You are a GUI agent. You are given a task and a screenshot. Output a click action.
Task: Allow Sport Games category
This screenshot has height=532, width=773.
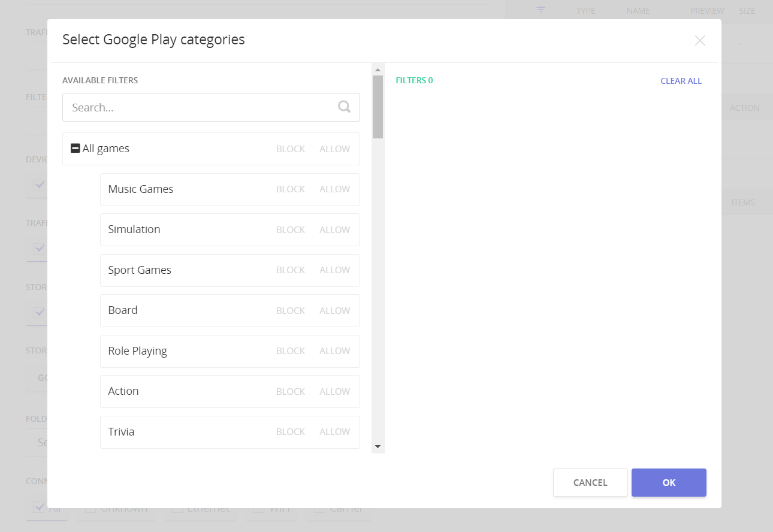coord(334,270)
